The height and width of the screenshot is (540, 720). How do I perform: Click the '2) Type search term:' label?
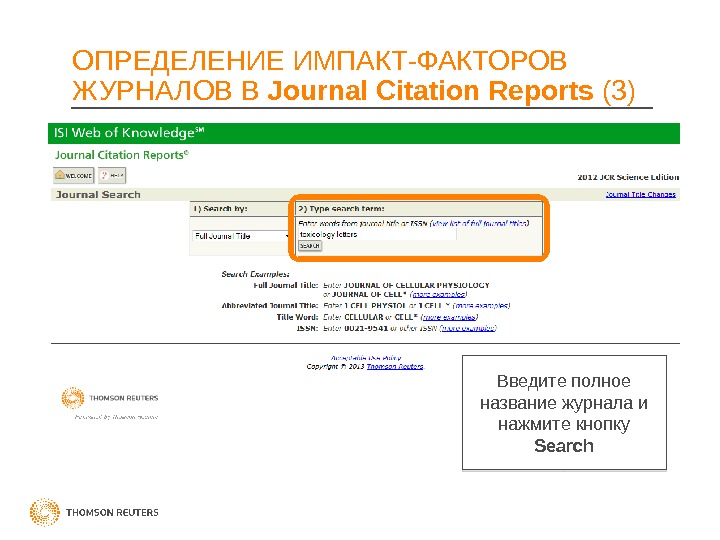341,208
